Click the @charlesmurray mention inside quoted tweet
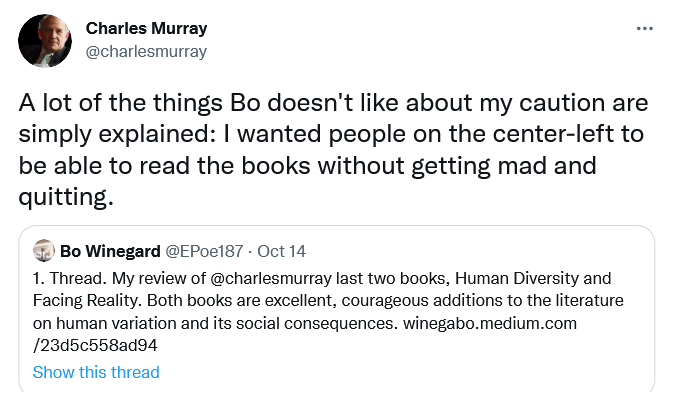The height and width of the screenshot is (394, 677). pos(271,278)
